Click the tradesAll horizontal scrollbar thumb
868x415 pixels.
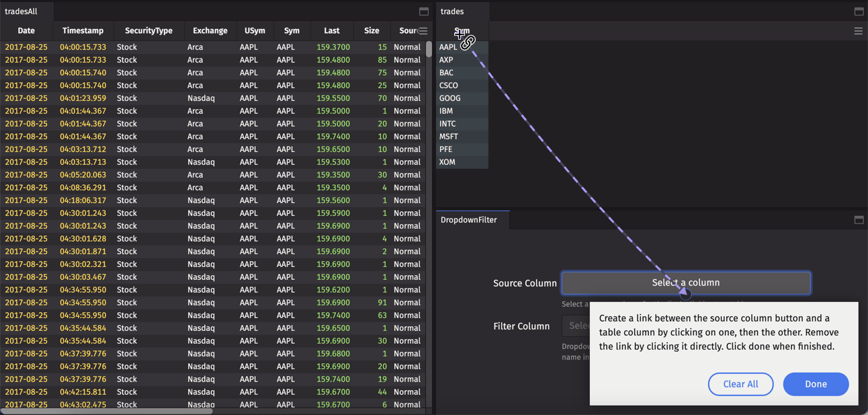pos(107,411)
